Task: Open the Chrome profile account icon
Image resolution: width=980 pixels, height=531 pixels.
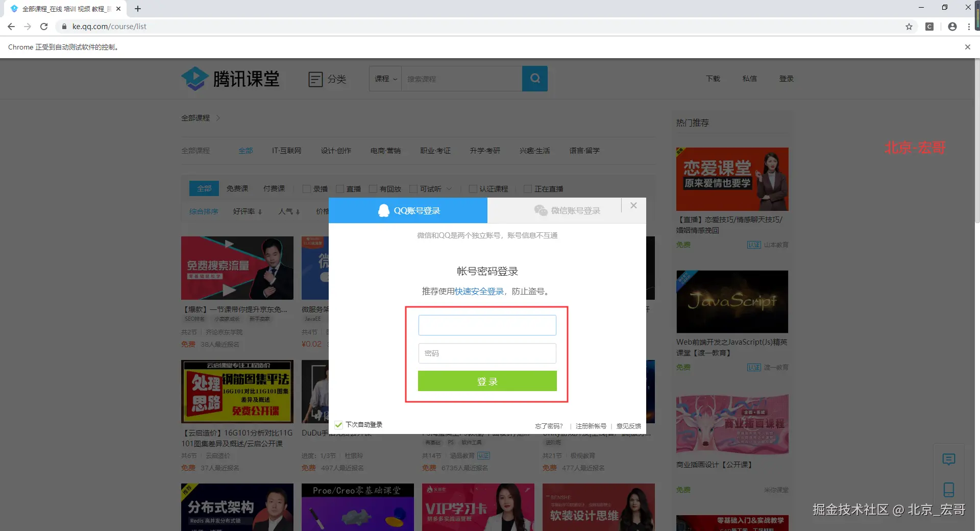Action: click(952, 27)
